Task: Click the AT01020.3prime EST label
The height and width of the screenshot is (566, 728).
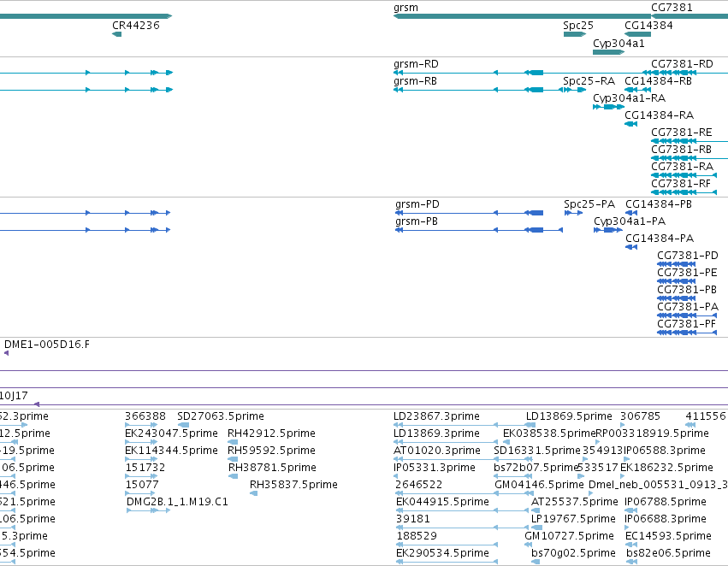Action: coord(437,451)
